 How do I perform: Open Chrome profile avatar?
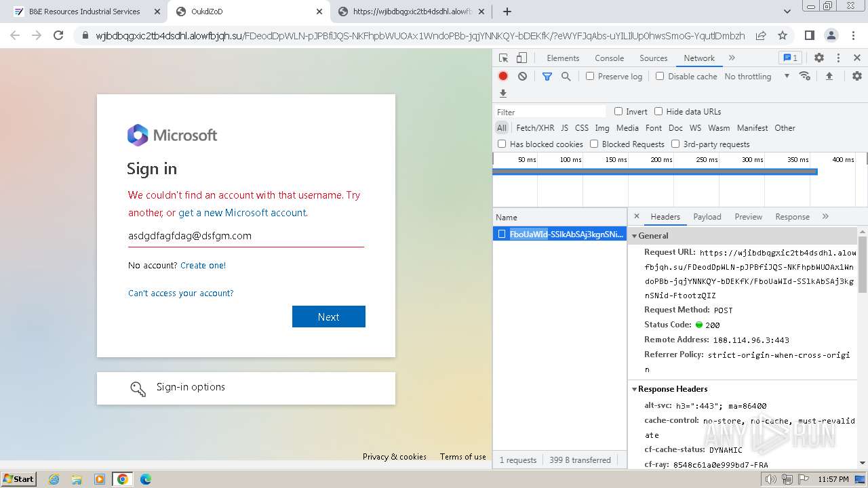pyautogui.click(x=831, y=35)
